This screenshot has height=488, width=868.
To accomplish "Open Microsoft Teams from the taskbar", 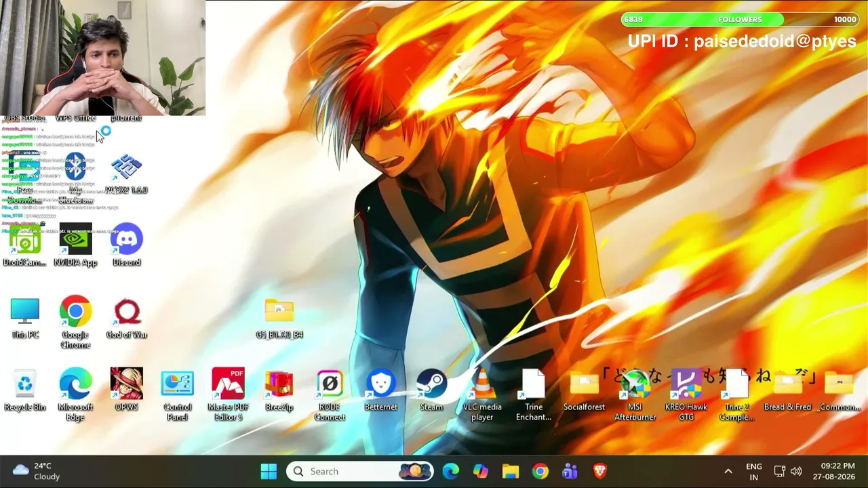I will click(570, 471).
